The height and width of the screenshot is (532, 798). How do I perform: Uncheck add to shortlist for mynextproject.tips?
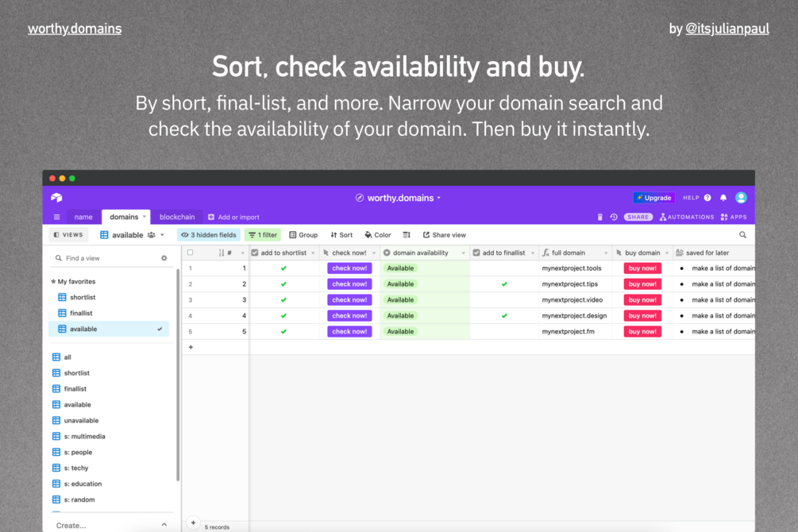pos(283,284)
